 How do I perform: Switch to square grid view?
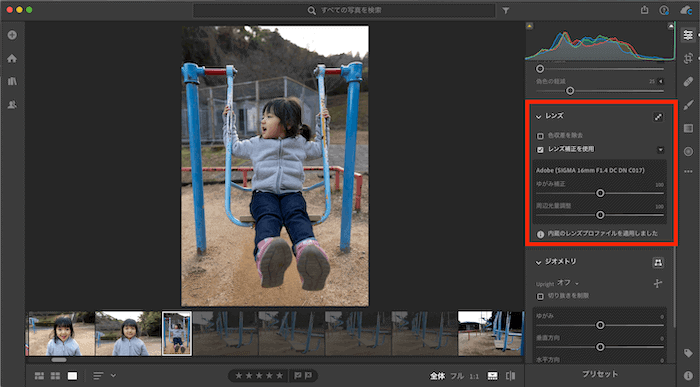(x=55, y=376)
